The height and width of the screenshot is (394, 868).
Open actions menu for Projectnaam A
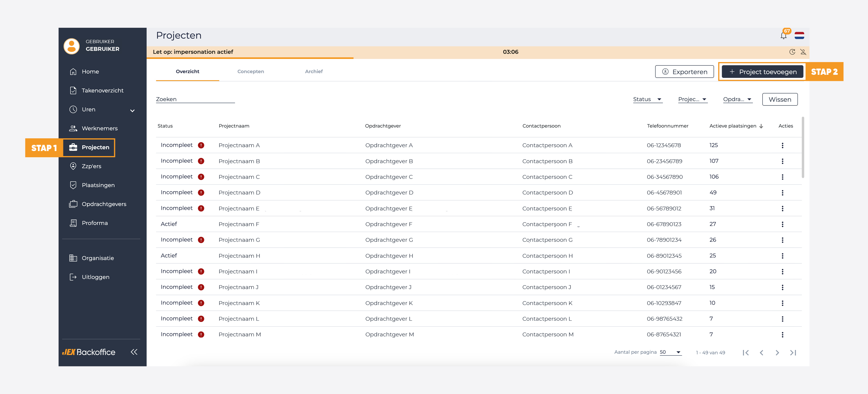tap(782, 145)
